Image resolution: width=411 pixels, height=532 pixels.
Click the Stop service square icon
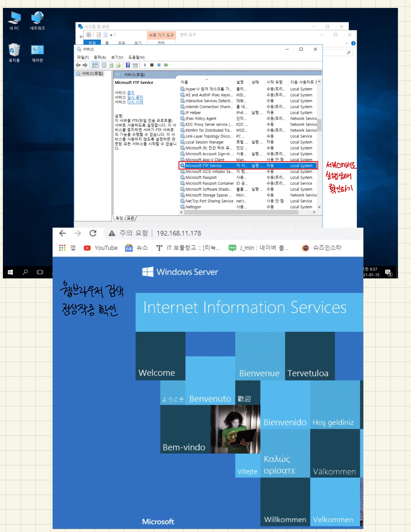point(152,65)
